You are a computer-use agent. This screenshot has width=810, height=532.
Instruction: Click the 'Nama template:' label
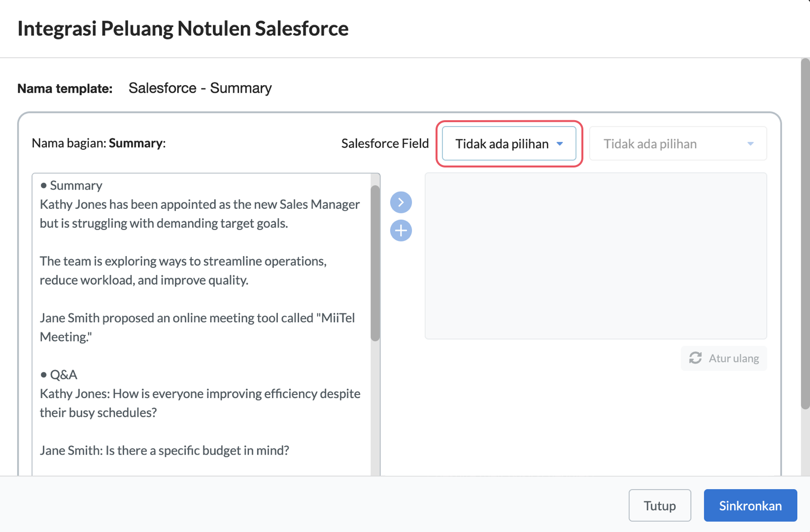(65, 89)
